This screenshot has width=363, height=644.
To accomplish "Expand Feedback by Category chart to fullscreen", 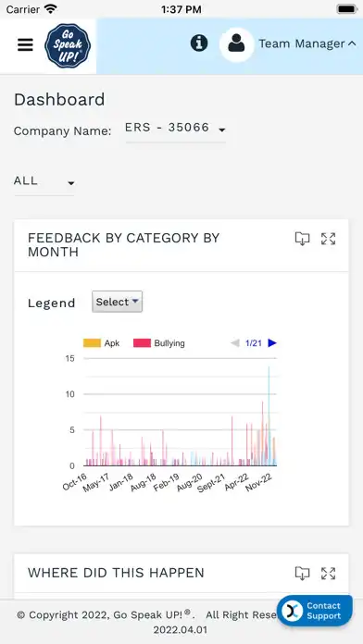I will click(x=329, y=239).
